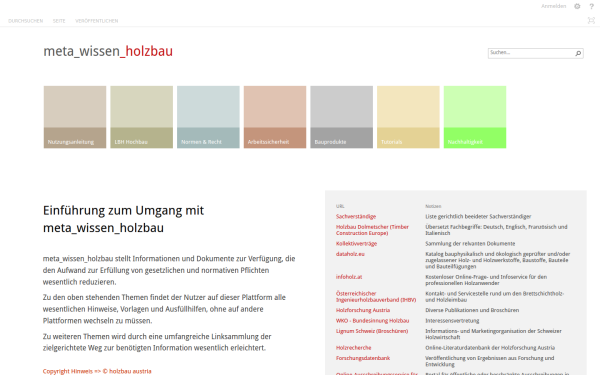Click the Anmelden sign-in link
Image resolution: width=600 pixels, height=375 pixels.
[x=553, y=6]
